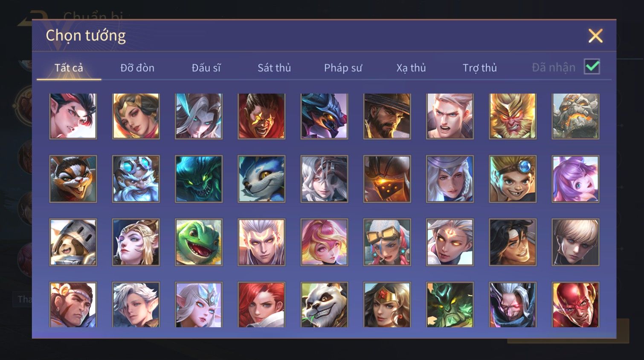This screenshot has height=360, width=644.
Task: Switch to the Xạ thủ tab
Action: click(411, 68)
